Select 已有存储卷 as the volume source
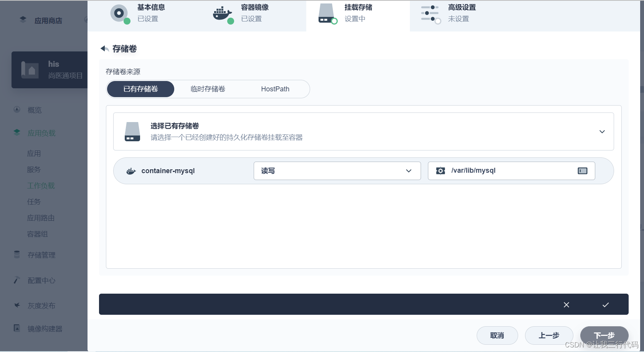Image resolution: width=644 pixels, height=352 pixels. click(x=140, y=89)
